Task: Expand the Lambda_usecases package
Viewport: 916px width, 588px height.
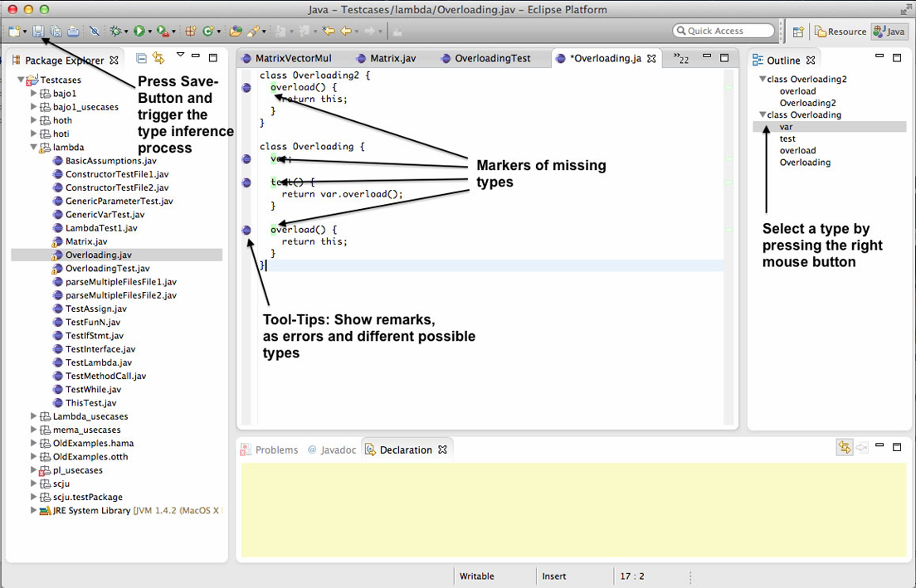Action: (x=34, y=416)
